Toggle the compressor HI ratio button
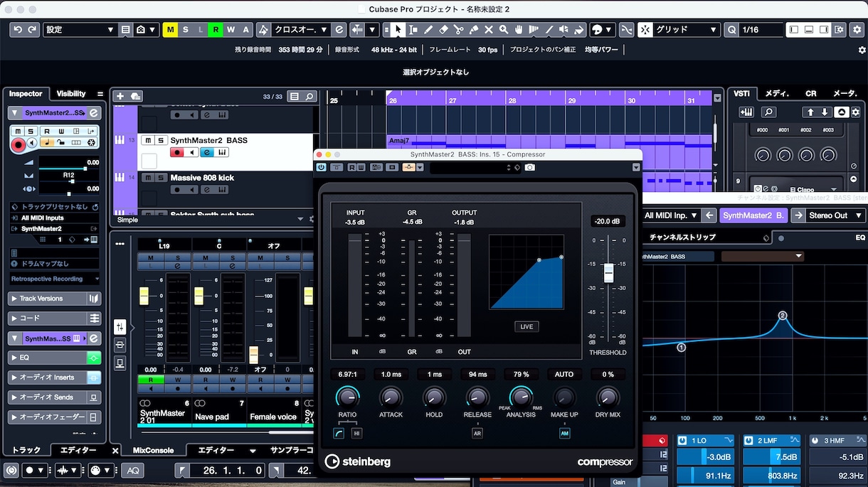The image size is (868, 487). coord(356,433)
